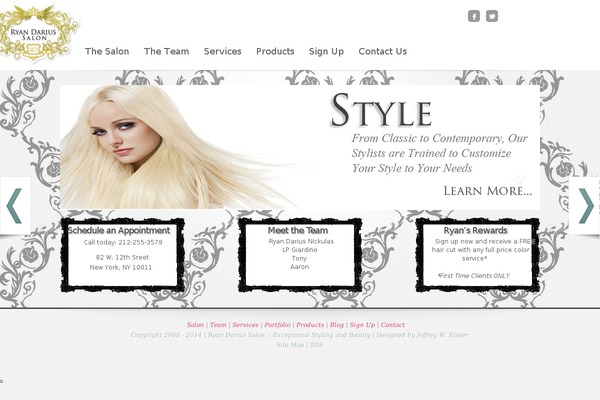Advance slideshow with right arrow
This screenshot has width=600, height=400.
tap(585, 206)
